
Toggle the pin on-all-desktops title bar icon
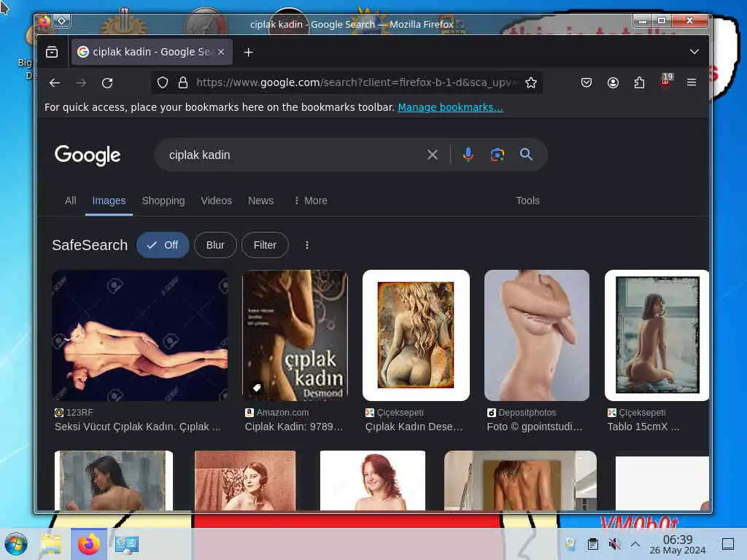(62, 20)
